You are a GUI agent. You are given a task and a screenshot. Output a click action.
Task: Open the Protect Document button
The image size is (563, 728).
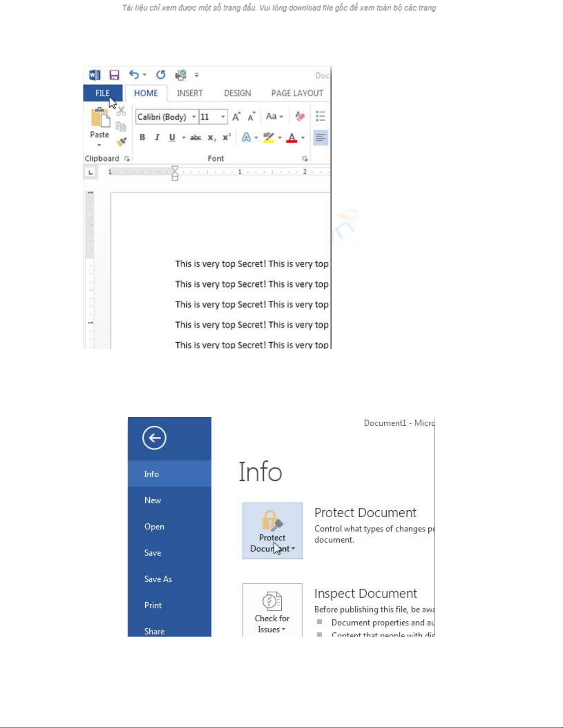pos(273,531)
